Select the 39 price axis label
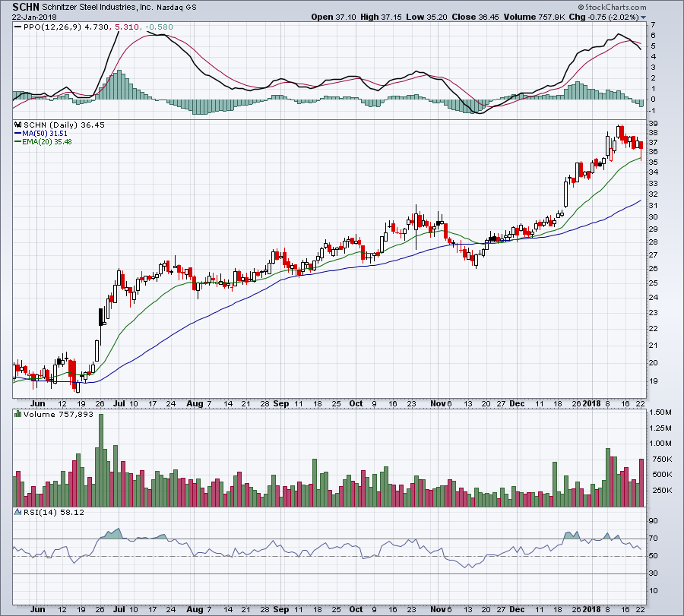The height and width of the screenshot is (616, 684). click(654, 123)
